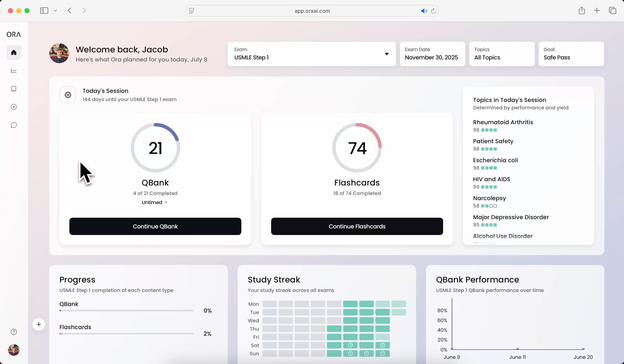Open the video play icon in sidebar
The width and height of the screenshot is (624, 364).
click(x=14, y=107)
